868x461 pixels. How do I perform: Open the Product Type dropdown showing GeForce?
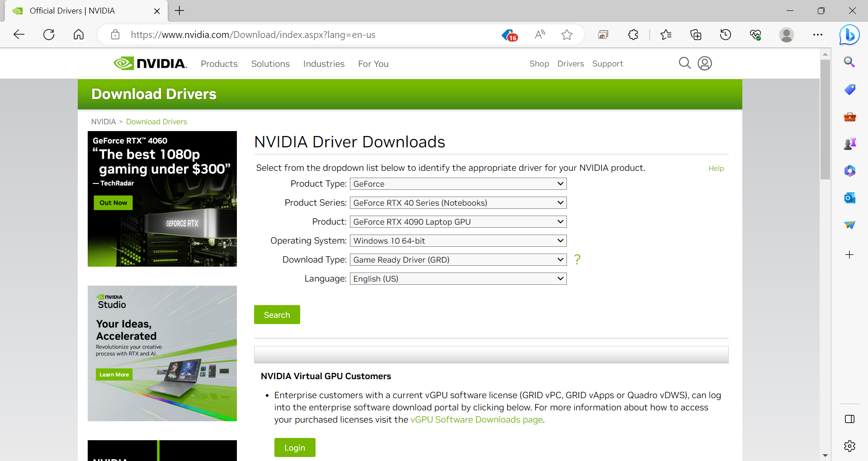click(458, 183)
